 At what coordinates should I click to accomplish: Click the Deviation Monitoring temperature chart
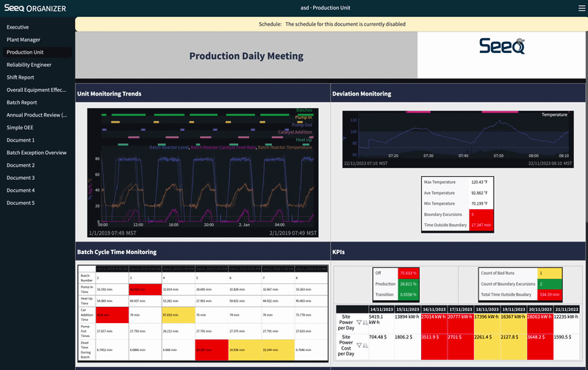pyautogui.click(x=458, y=139)
